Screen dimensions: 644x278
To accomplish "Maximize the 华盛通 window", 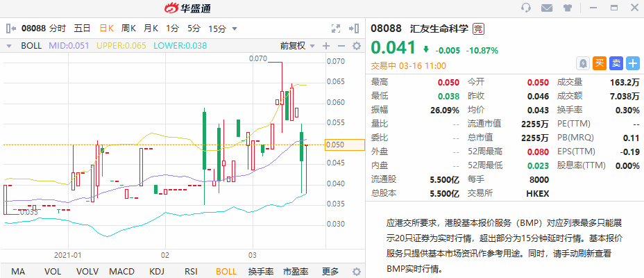I will [614, 8].
